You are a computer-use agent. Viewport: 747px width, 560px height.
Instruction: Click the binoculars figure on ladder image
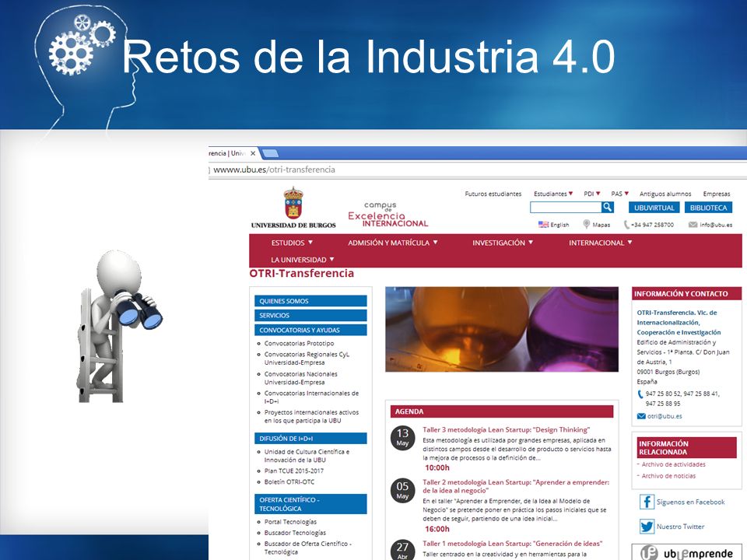120,326
